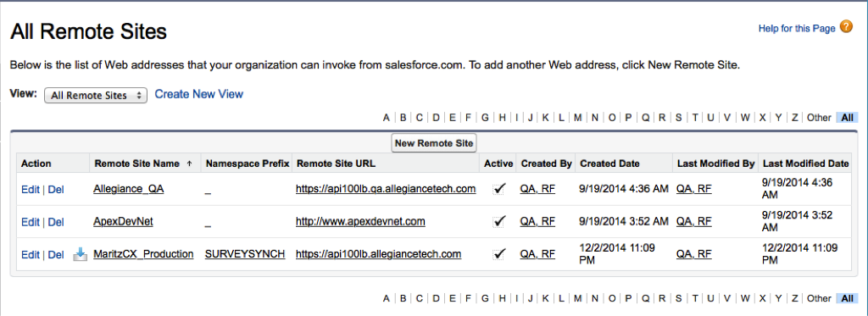Open the SURVEYSYNCH namespace prefix link
Viewport: 868px width, 316px height.
tap(245, 254)
